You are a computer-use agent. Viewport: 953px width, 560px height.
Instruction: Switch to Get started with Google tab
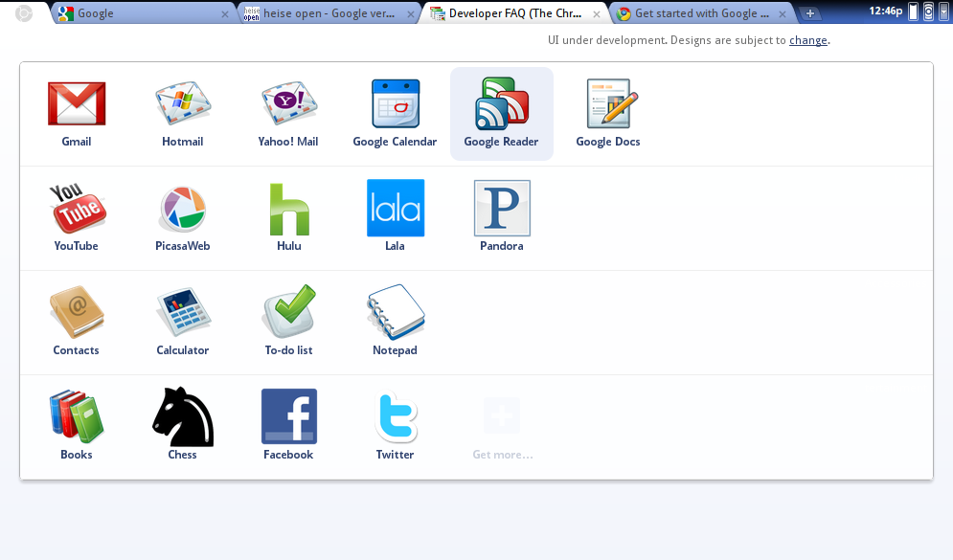coord(702,13)
